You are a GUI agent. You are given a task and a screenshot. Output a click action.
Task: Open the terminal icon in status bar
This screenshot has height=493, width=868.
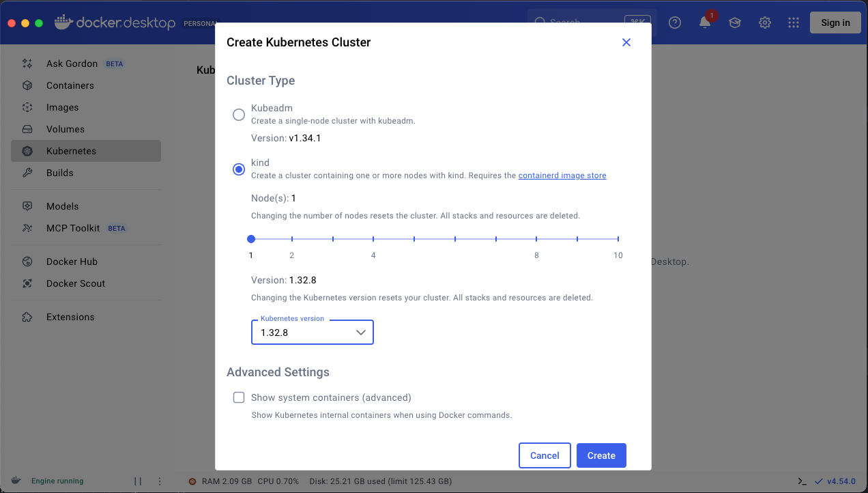802,481
